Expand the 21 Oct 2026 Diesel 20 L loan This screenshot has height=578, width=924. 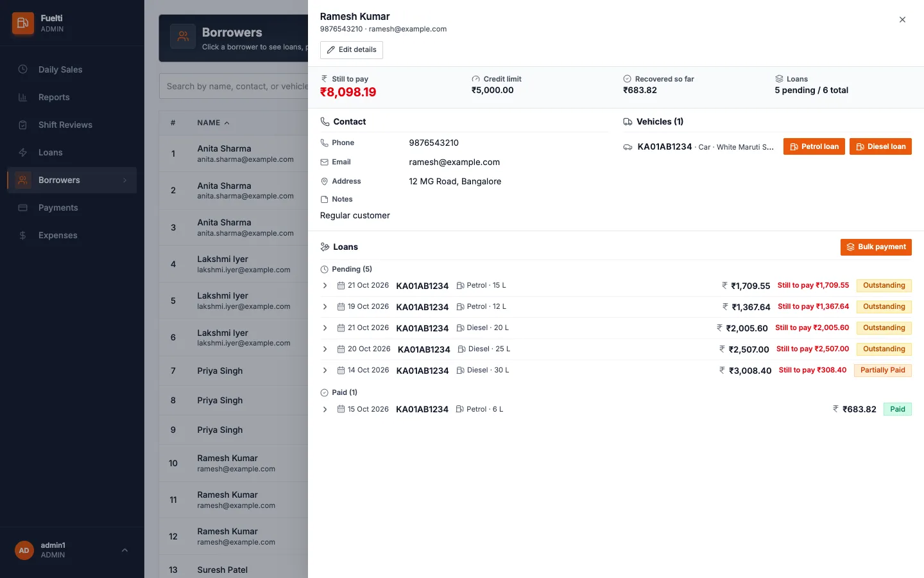click(325, 328)
